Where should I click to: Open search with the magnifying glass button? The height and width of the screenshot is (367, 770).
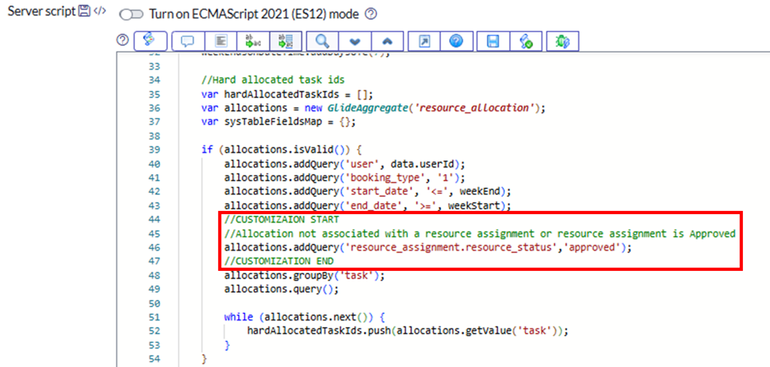point(322,41)
